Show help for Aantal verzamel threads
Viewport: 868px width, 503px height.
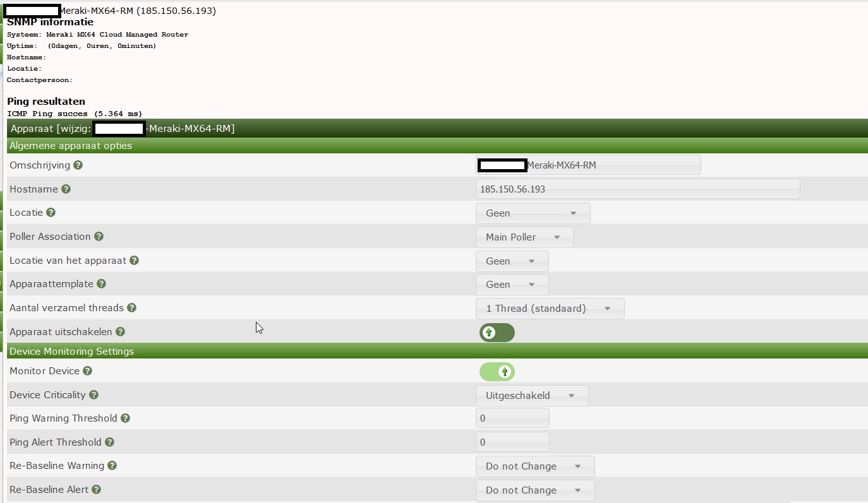[x=131, y=308]
